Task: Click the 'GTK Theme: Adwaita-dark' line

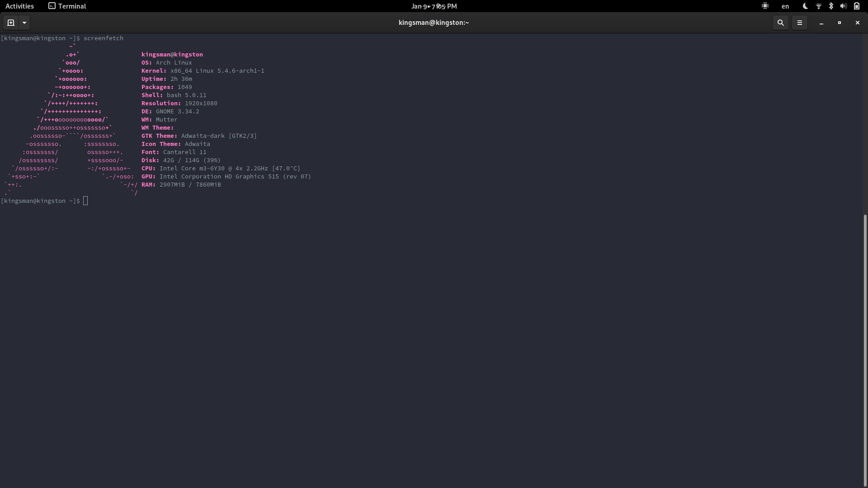Action: pyautogui.click(x=199, y=136)
